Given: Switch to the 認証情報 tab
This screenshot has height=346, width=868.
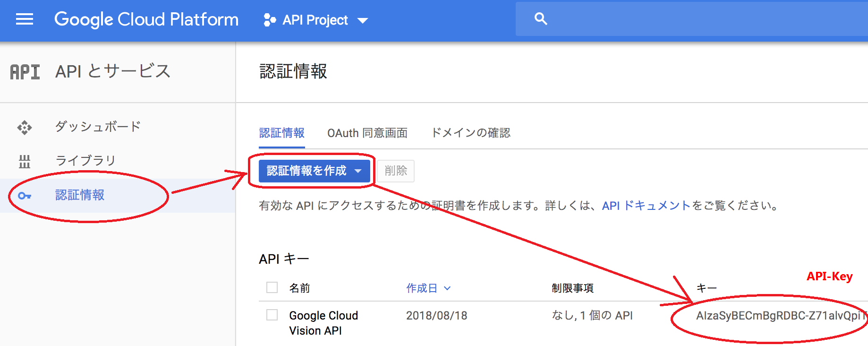Looking at the screenshot, I should pos(282,133).
